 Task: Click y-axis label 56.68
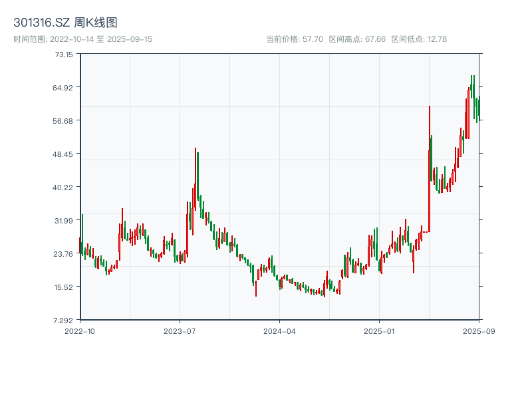(x=63, y=121)
